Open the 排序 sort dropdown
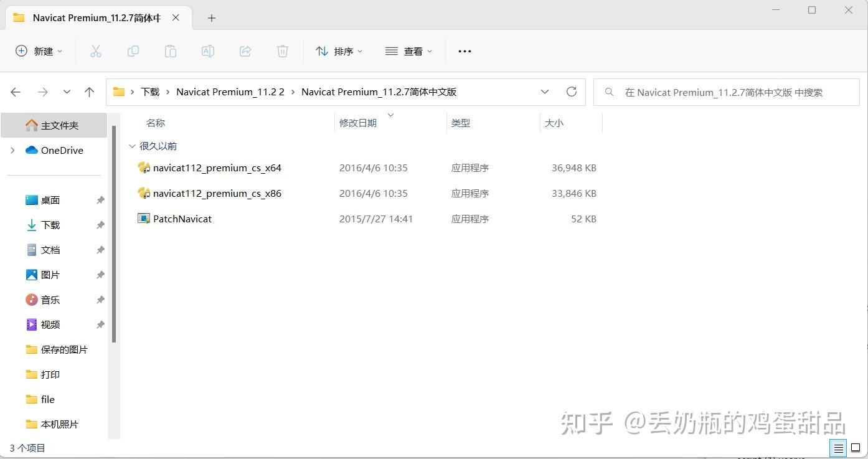This screenshot has height=459, width=868. 339,51
